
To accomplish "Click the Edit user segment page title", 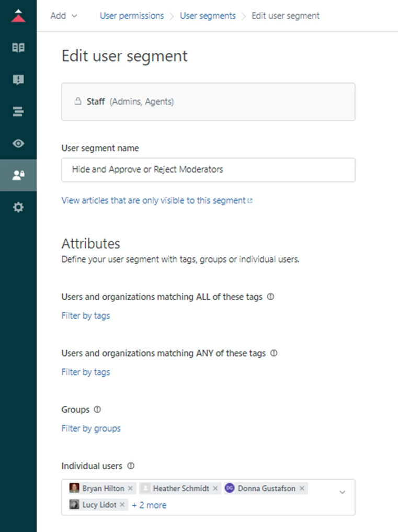I will tap(124, 55).
